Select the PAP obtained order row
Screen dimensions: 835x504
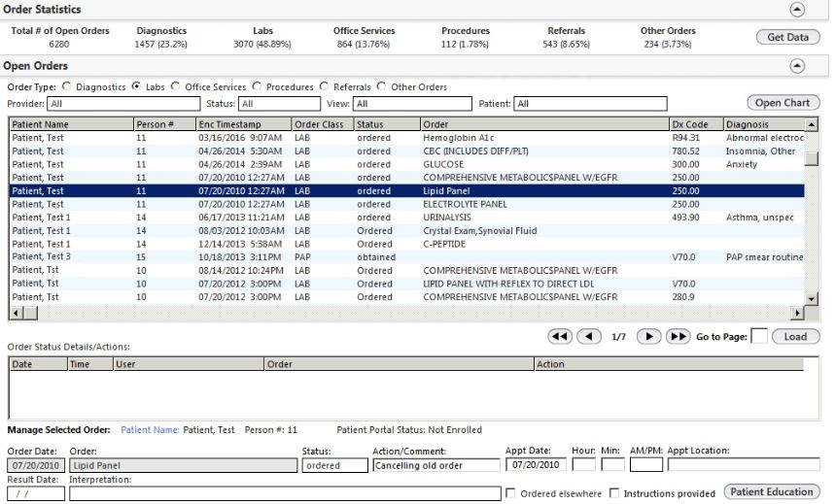[407, 257]
